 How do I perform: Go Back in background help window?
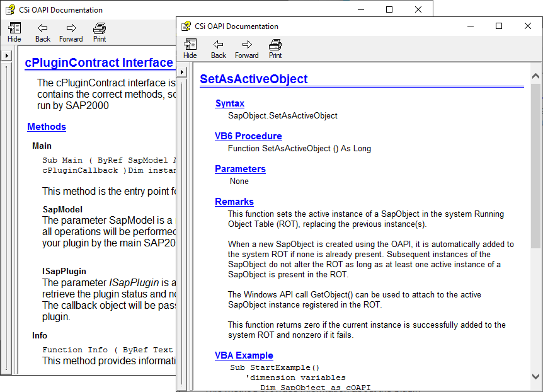pyautogui.click(x=43, y=32)
